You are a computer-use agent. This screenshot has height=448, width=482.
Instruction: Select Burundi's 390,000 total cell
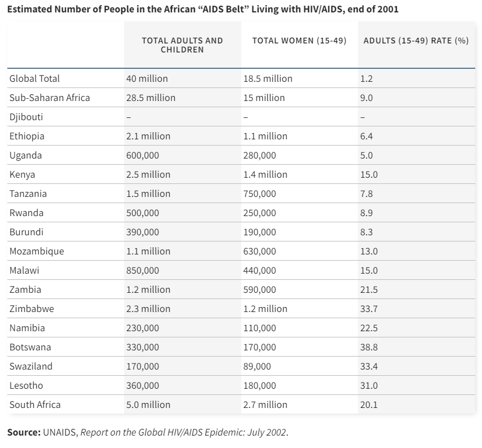(x=143, y=232)
